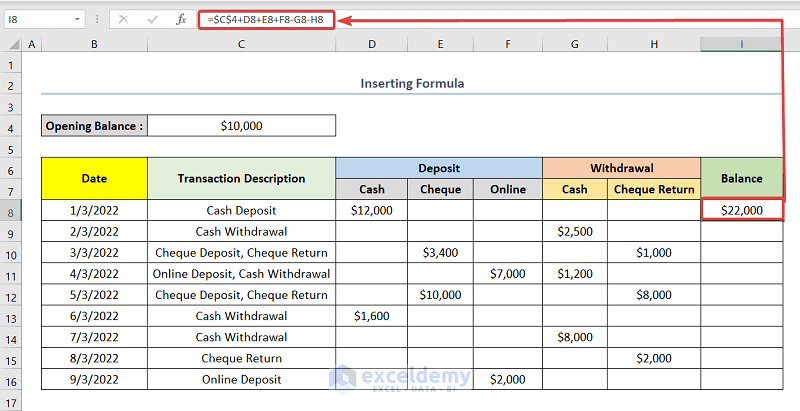Screen dimensions: 800x411
Task: Select column C header
Action: pos(241,44)
